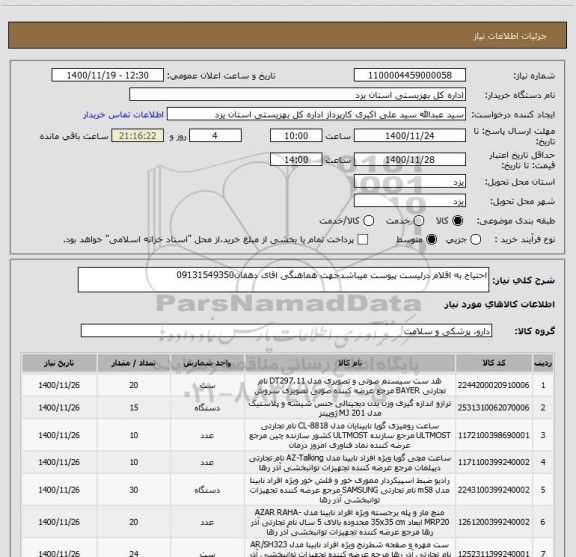This screenshot has width=576, height=557.
Task: Click the واحد شمارش column header
Action: (x=207, y=363)
